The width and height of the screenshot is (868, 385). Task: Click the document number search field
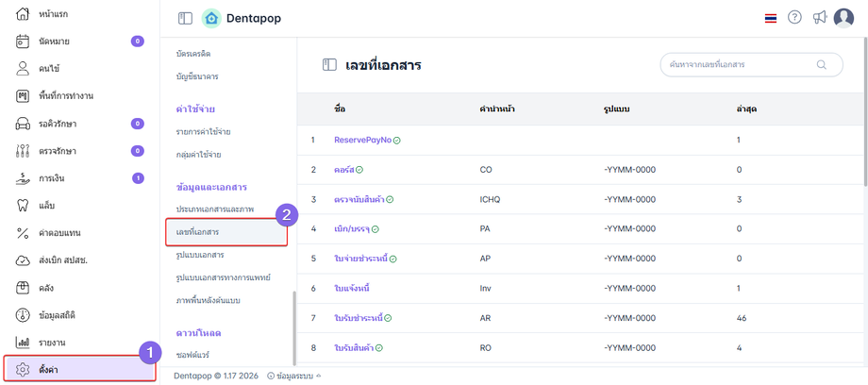[x=740, y=64]
